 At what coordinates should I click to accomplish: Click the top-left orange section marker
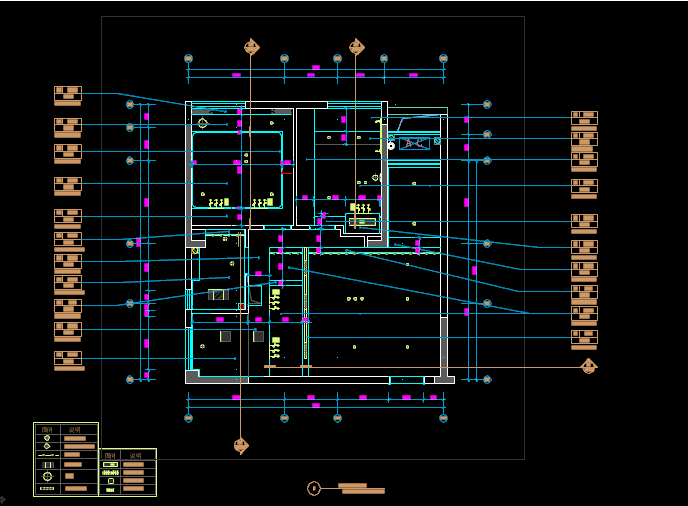pos(252,47)
